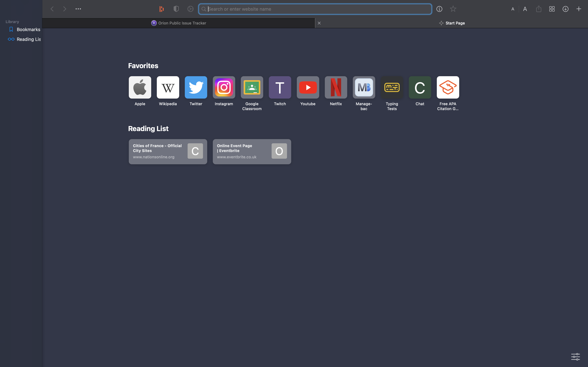
Task: Bookmark page with the star icon
Action: tap(453, 9)
